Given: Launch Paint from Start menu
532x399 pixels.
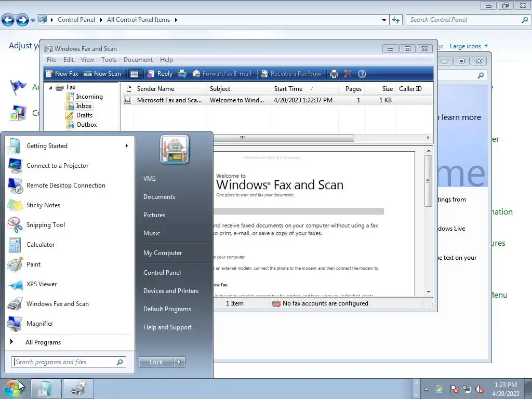Looking at the screenshot, I should tap(70, 264).
